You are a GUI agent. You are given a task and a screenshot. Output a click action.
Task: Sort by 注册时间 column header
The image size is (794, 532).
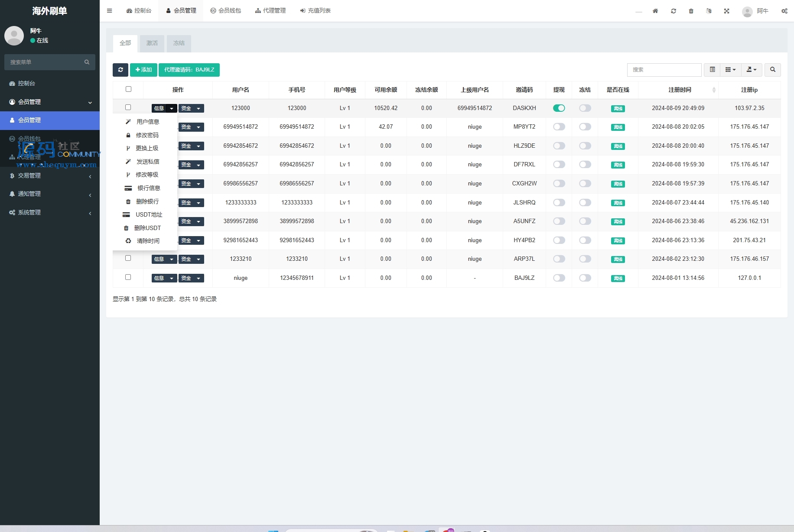(679, 90)
